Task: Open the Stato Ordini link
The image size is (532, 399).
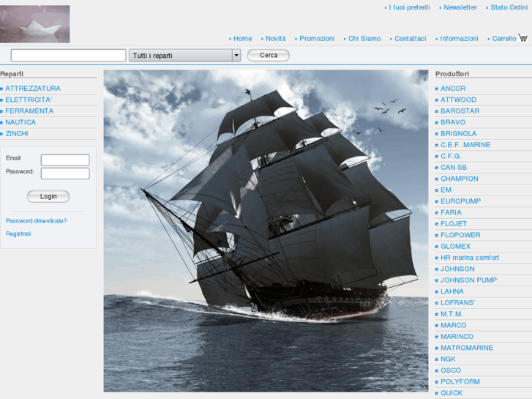Action: [509, 7]
